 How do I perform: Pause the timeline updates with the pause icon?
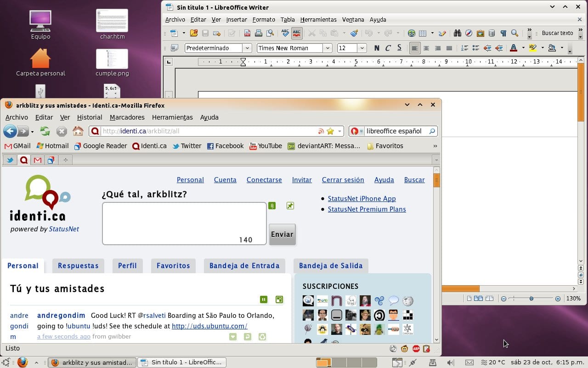pyautogui.click(x=264, y=299)
